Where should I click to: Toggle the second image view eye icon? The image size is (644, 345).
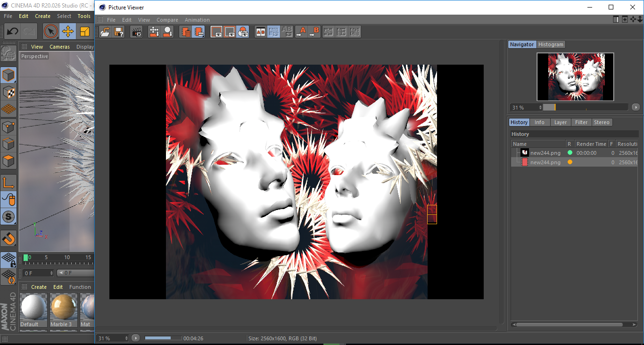point(230,32)
